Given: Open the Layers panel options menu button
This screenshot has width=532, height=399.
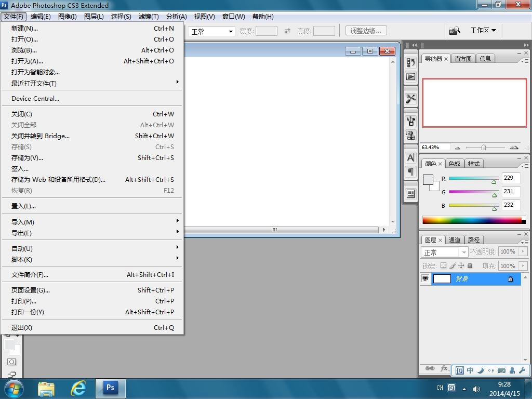Looking at the screenshot, I should coord(525,242).
